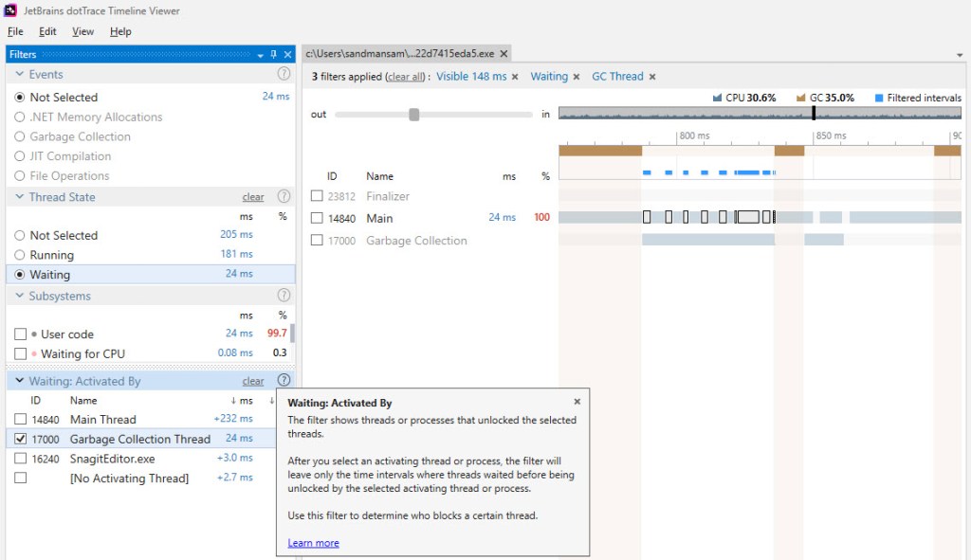
Task: Uncheck Garbage Collection Thread checkbox
Action: click(x=21, y=440)
